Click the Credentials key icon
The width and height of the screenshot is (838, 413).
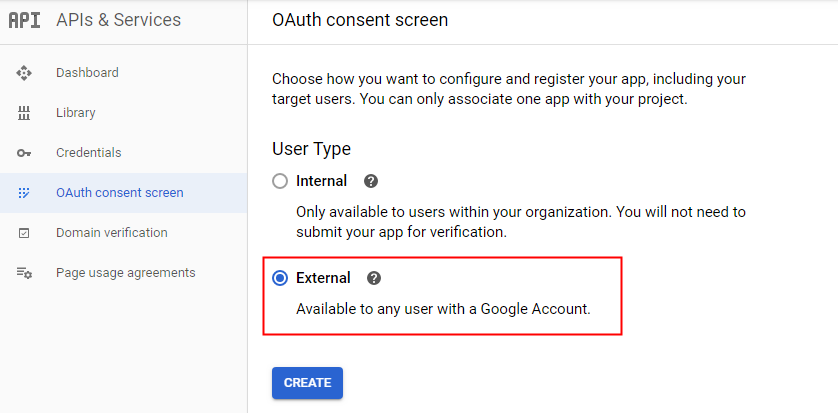pyautogui.click(x=24, y=153)
